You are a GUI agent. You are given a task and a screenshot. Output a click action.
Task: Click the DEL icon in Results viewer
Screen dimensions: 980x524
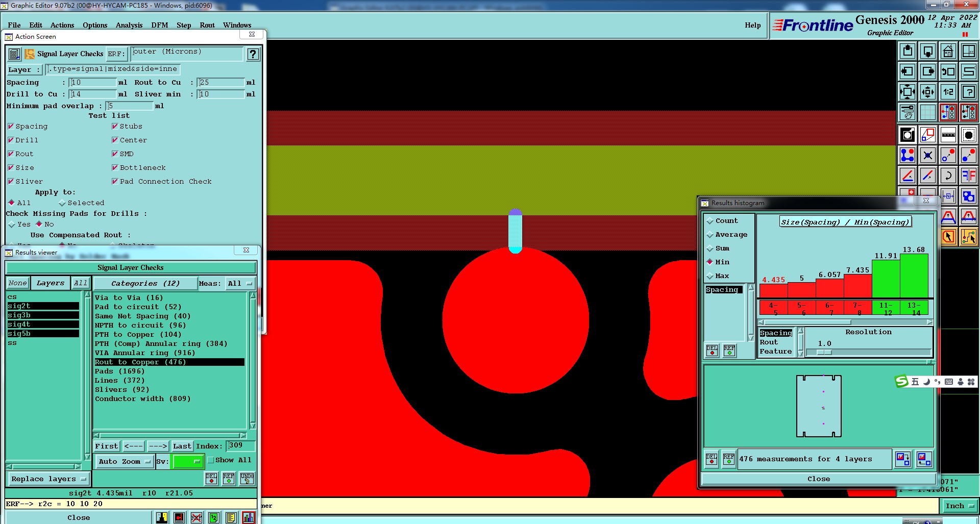pos(211,478)
